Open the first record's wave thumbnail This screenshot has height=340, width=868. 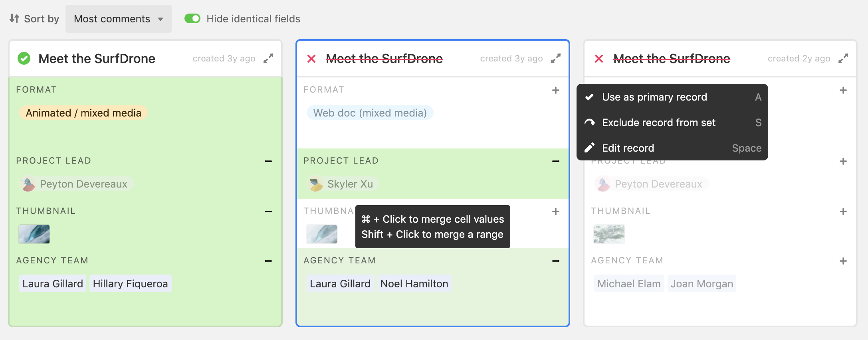coord(34,234)
